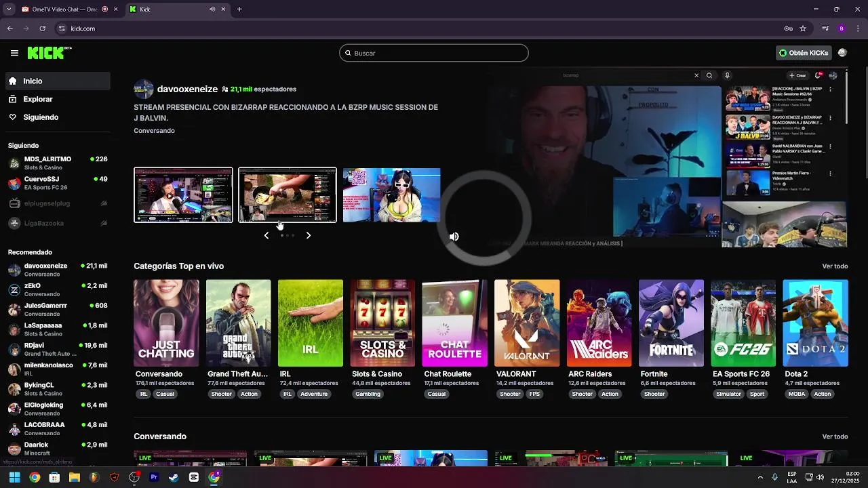Open offline channel elplugeselplug
Viewport: 868px width, 488px height.
point(58,203)
